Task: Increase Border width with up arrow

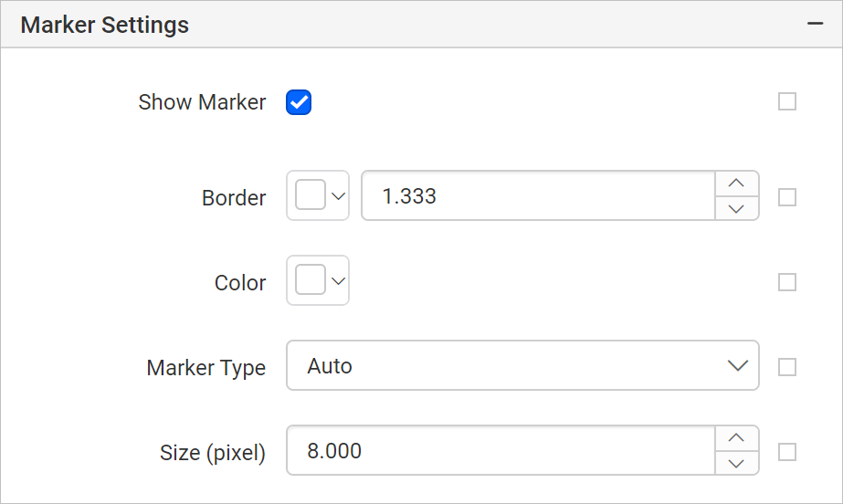Action: point(736,184)
